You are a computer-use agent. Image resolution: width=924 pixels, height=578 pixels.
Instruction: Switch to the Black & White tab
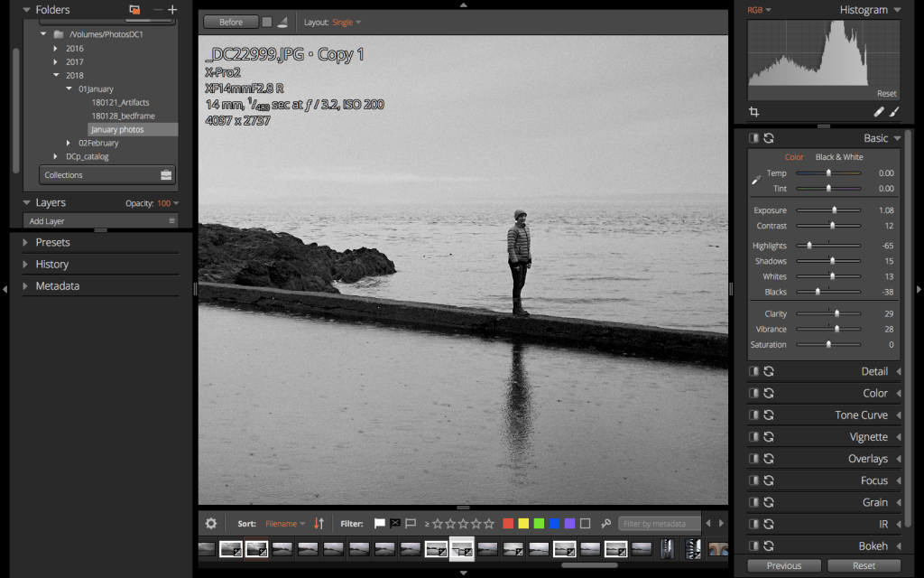(839, 157)
